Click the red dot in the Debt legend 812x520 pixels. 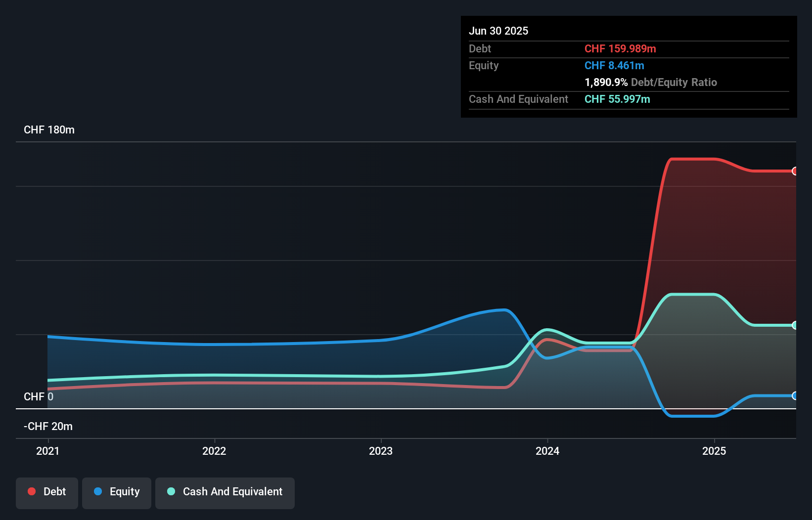pos(32,491)
